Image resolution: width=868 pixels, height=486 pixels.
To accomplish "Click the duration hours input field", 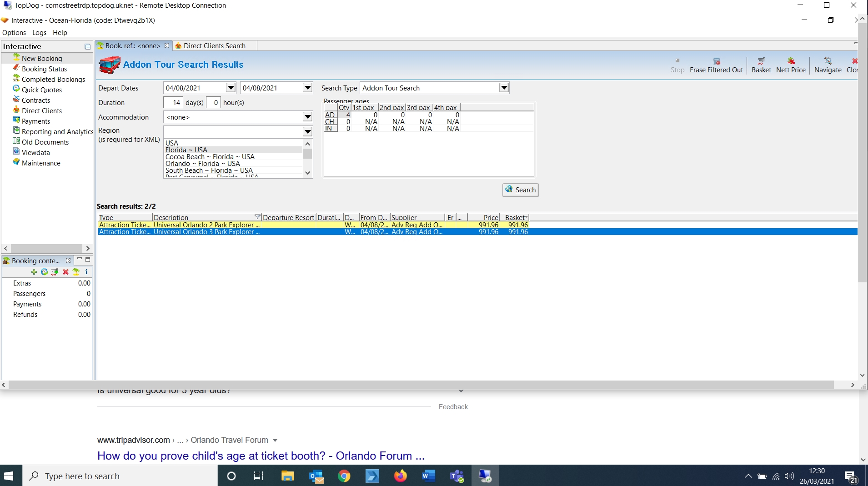I will [213, 102].
